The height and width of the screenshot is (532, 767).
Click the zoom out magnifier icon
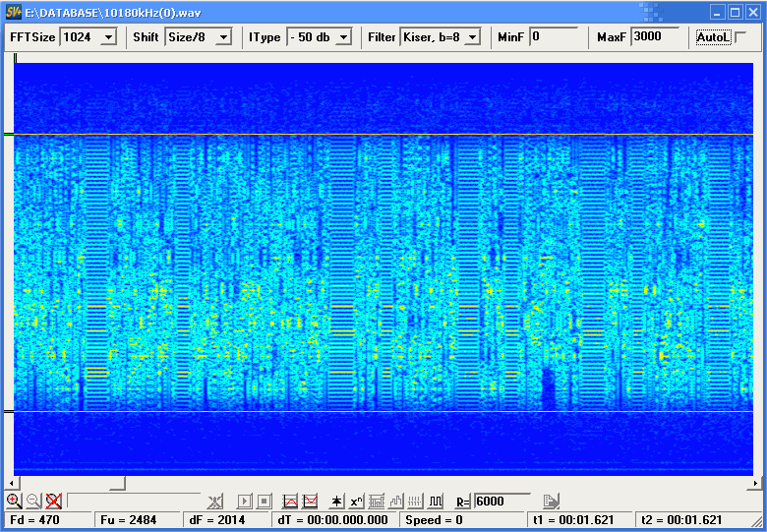[x=33, y=501]
